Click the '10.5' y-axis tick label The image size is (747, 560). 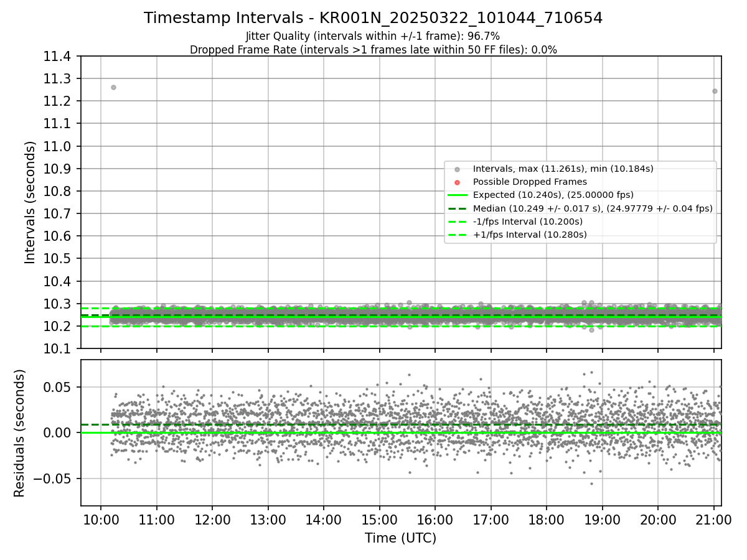click(59, 259)
